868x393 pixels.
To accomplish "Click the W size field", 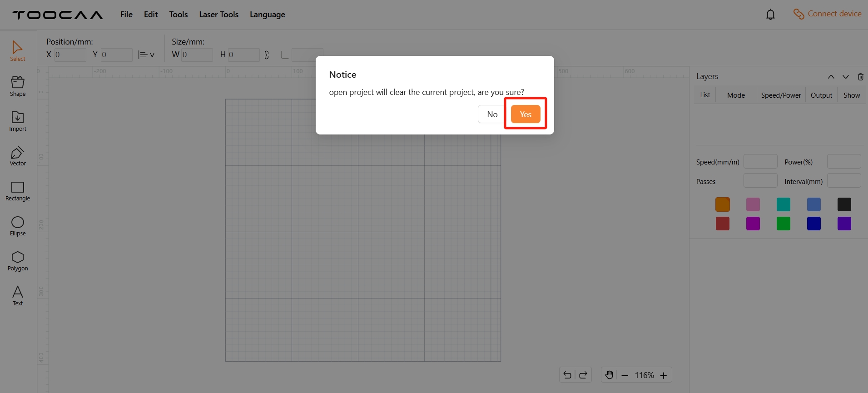I will click(x=197, y=55).
